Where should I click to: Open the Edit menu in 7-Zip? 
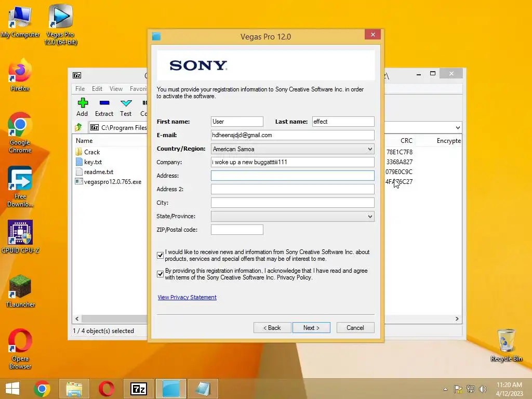pyautogui.click(x=97, y=88)
